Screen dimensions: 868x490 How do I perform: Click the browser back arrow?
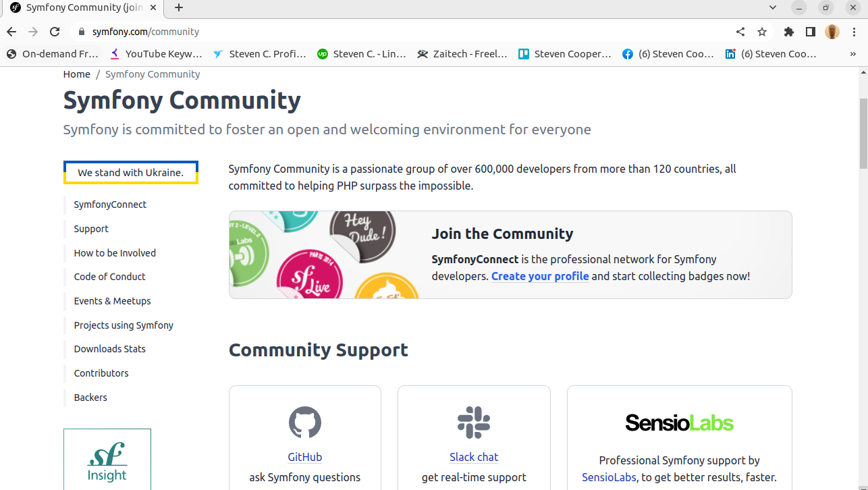11,32
